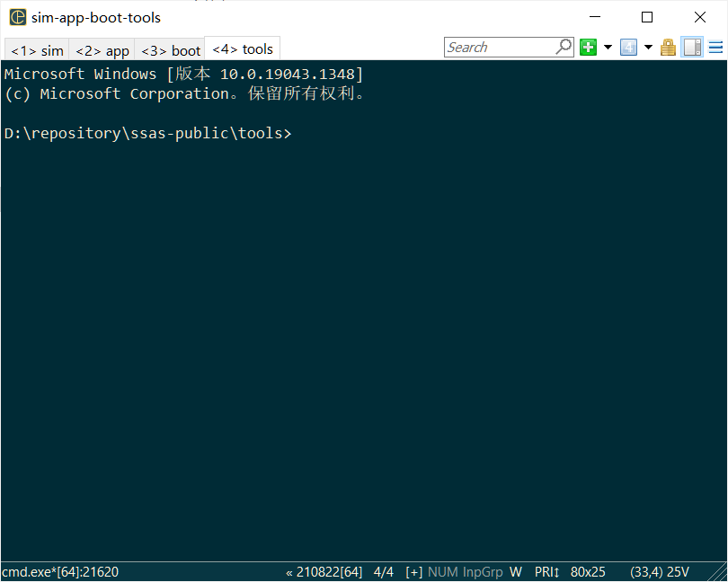The height and width of the screenshot is (582, 728).
Task: Switch to the <3> boot tab
Action: click(171, 50)
